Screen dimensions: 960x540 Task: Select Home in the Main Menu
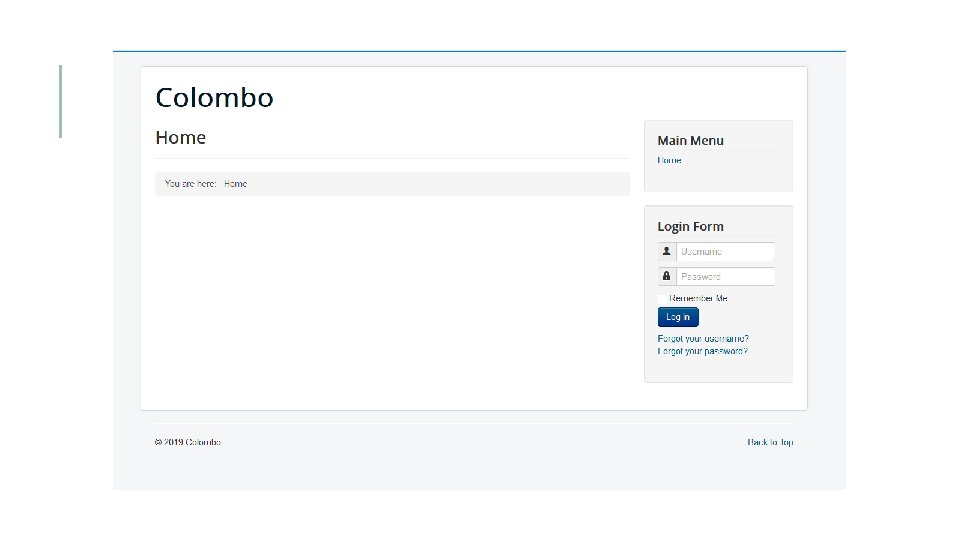tap(669, 160)
